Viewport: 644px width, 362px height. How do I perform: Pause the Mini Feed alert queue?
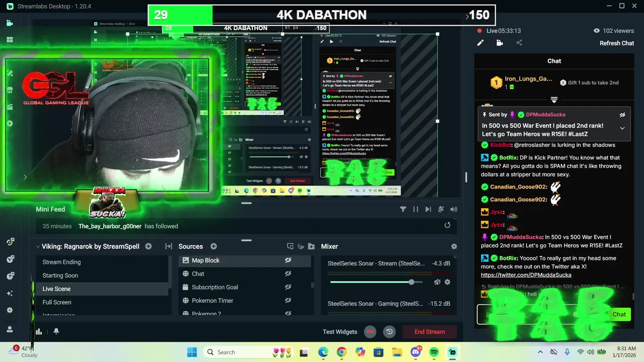click(416, 209)
